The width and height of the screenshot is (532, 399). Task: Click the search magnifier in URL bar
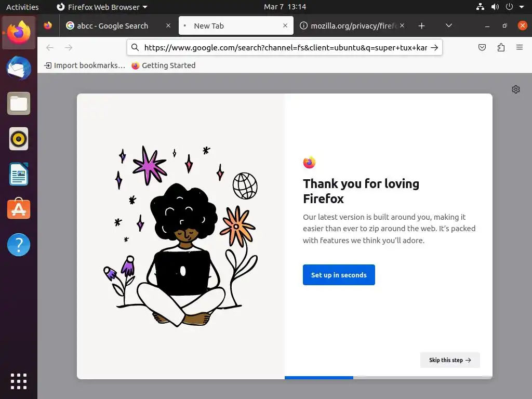pos(135,47)
